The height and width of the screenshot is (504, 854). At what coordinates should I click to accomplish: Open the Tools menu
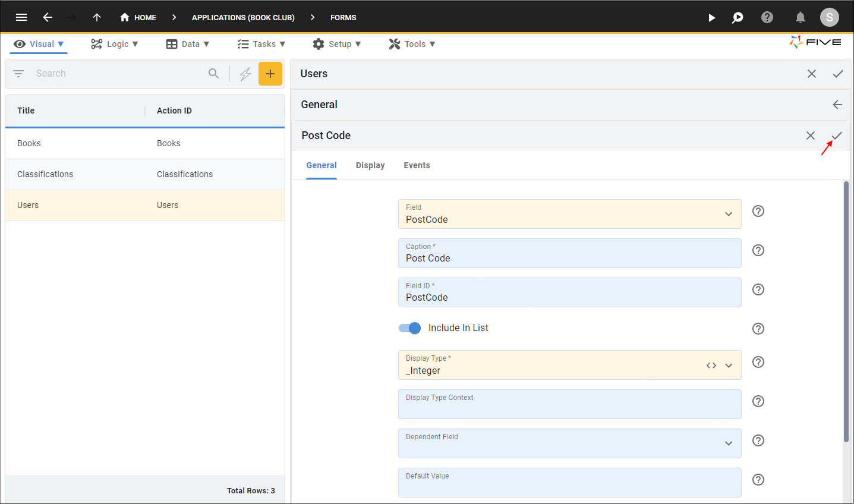point(412,44)
